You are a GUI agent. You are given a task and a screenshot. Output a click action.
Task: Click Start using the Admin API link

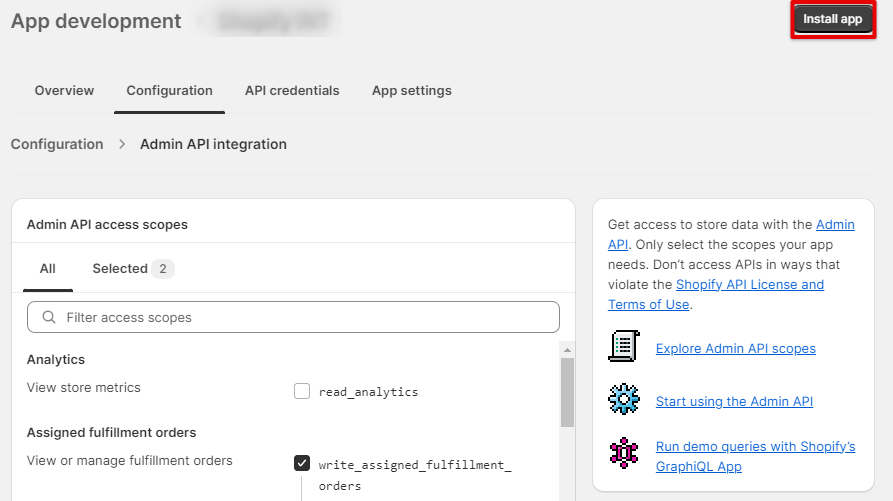click(x=734, y=401)
